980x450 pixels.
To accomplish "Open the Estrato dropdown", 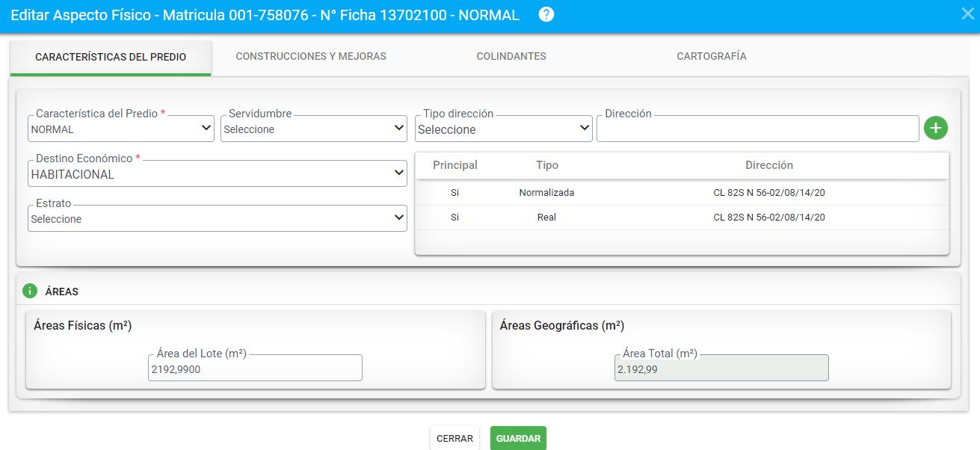I will (x=217, y=219).
